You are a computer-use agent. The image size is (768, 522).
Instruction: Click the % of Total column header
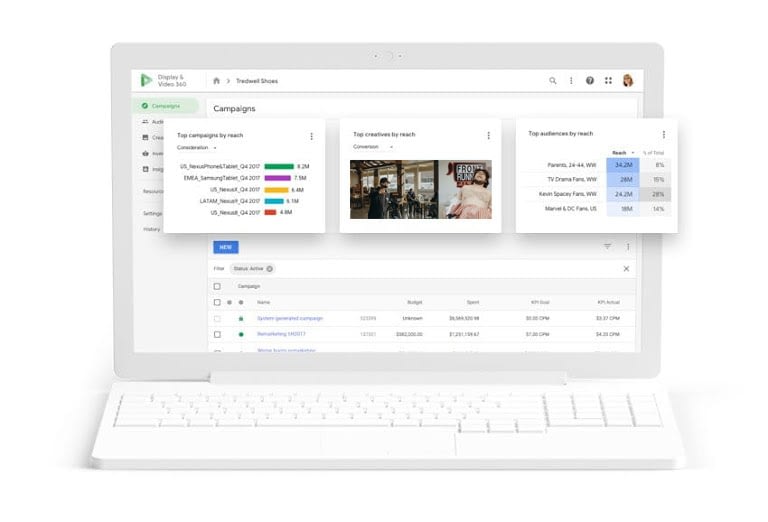pyautogui.click(x=653, y=153)
